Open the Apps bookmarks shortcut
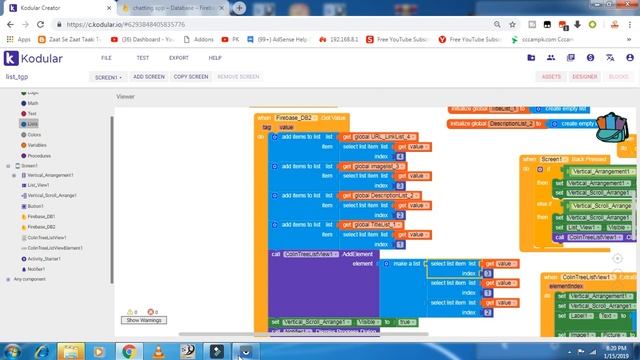The height and width of the screenshot is (360, 640). pos(19,40)
